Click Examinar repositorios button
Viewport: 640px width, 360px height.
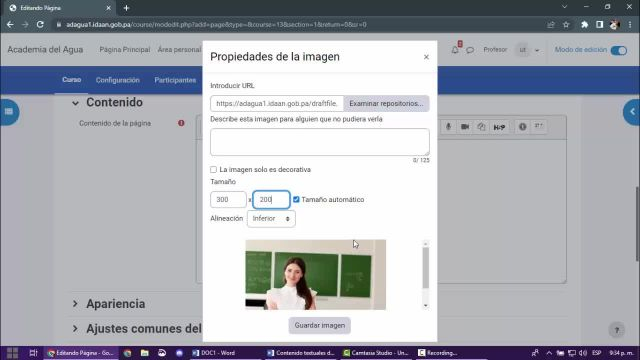tap(386, 104)
